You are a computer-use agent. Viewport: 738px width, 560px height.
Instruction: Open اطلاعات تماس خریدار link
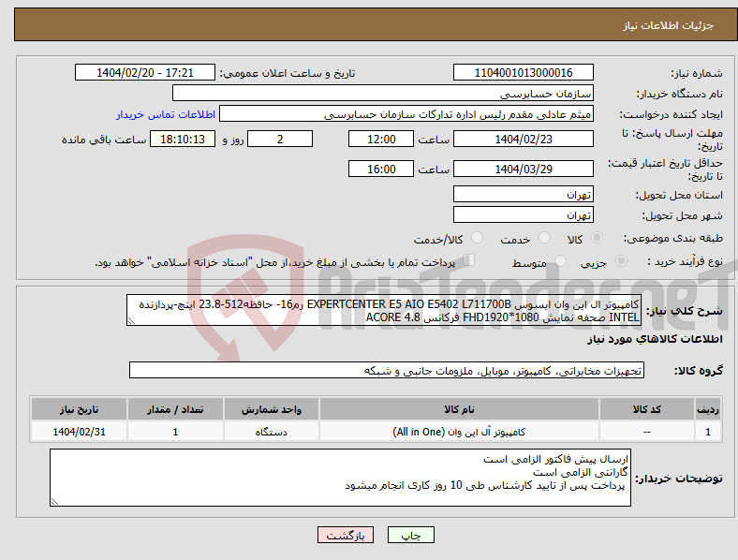165,114
